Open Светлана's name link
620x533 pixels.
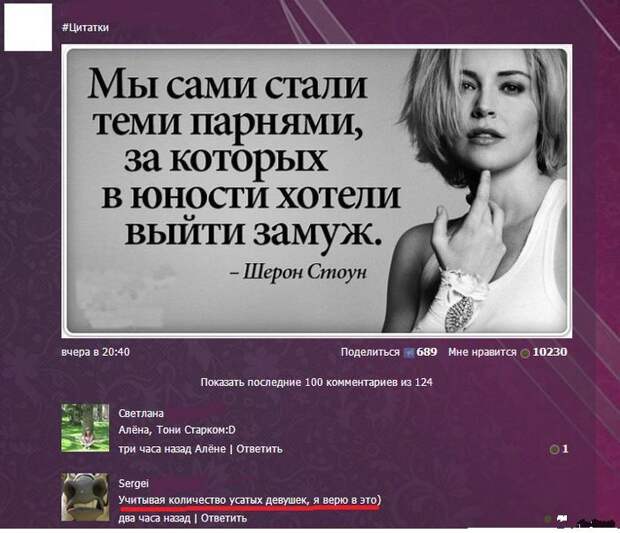point(141,413)
